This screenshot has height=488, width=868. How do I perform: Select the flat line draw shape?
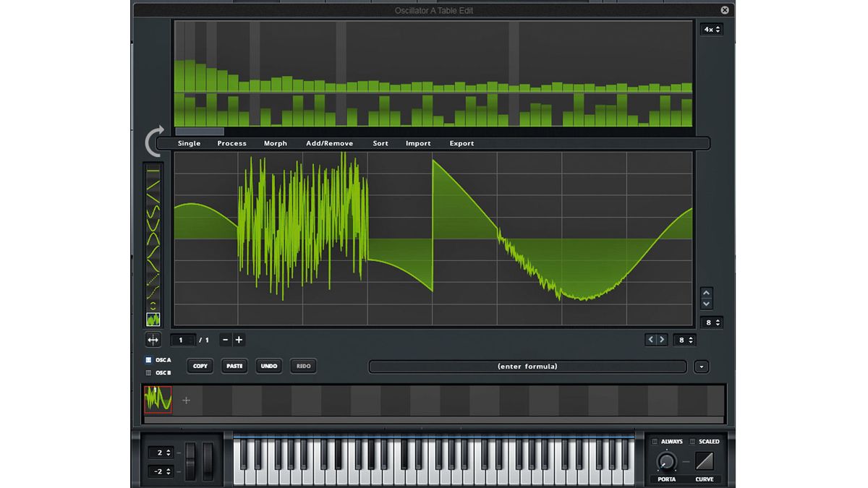[153, 171]
